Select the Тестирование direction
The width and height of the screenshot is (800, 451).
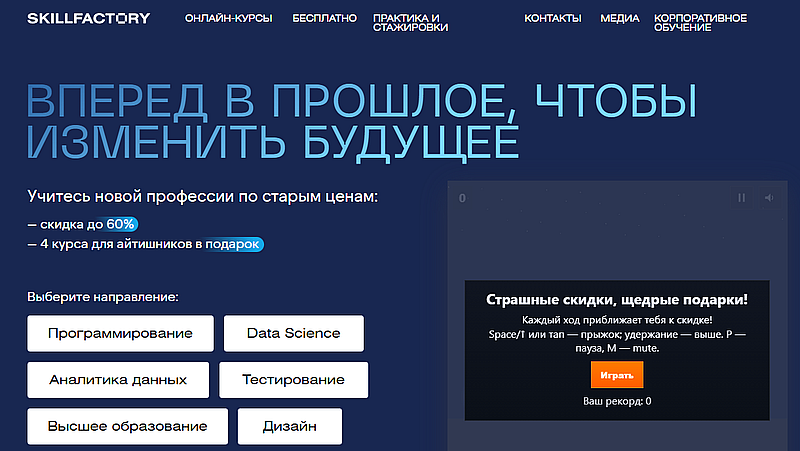[293, 380]
